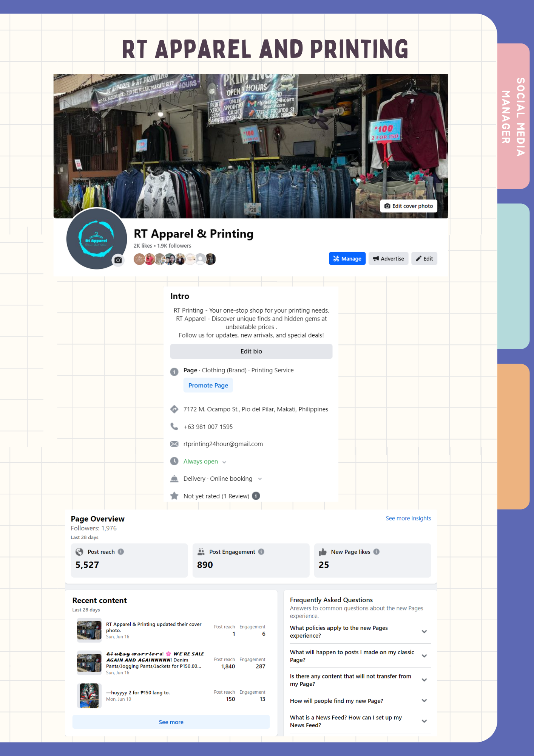This screenshot has height=756, width=534.
Task: Expand the policies for new Pages question
Action: pos(424,632)
